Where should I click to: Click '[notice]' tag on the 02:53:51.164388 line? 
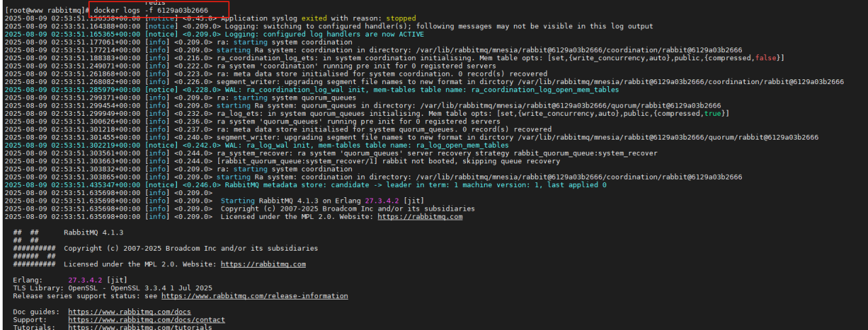click(x=161, y=26)
